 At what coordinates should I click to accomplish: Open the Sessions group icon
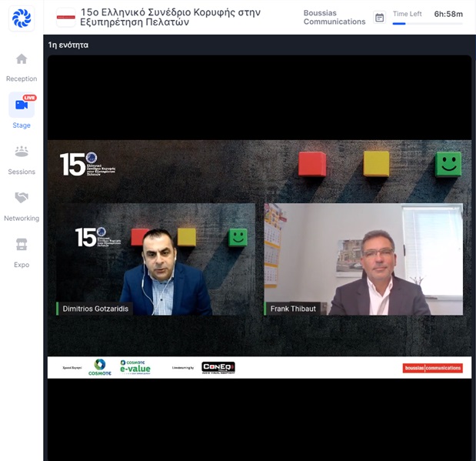[22, 151]
